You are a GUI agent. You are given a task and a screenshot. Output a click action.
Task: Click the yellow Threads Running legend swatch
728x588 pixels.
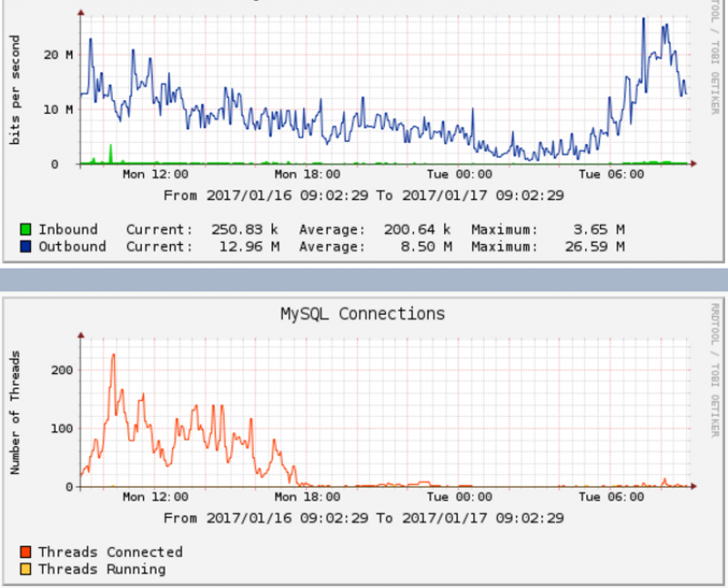pos(25,569)
